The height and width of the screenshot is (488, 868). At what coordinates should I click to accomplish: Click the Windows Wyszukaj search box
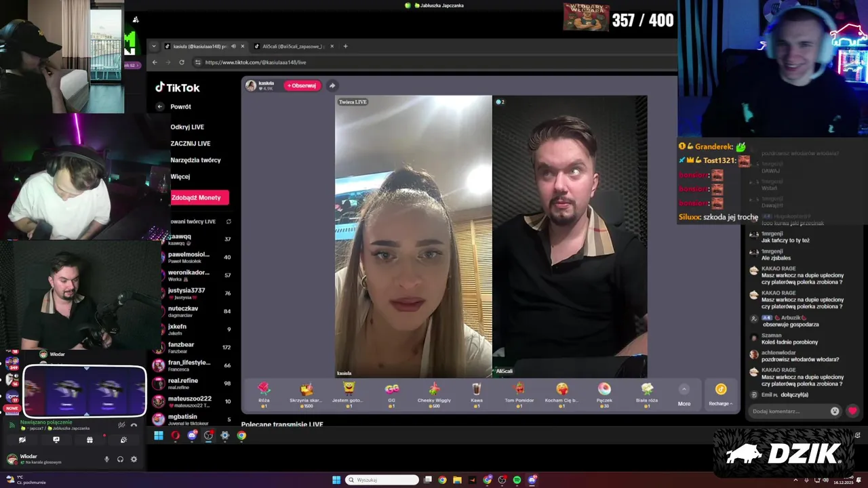pos(382,480)
